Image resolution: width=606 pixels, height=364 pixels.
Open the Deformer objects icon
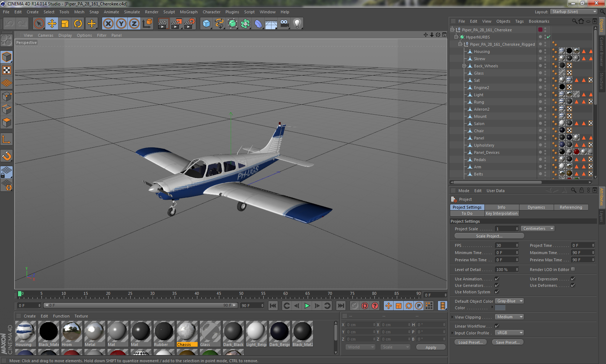coord(258,24)
